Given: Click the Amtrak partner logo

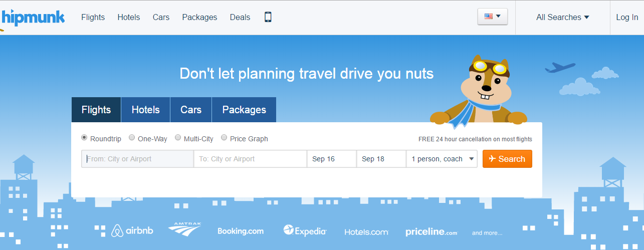Looking at the screenshot, I should [184, 229].
